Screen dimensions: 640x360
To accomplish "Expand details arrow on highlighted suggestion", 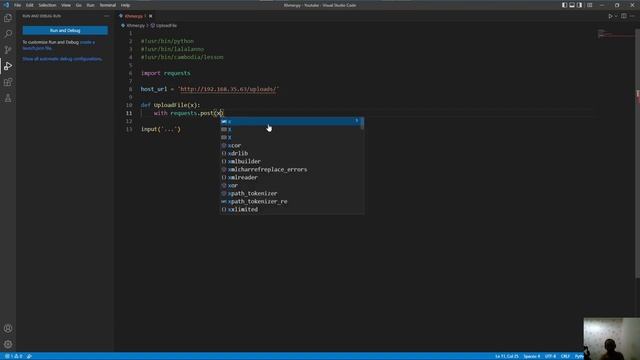I will pos(357,121).
